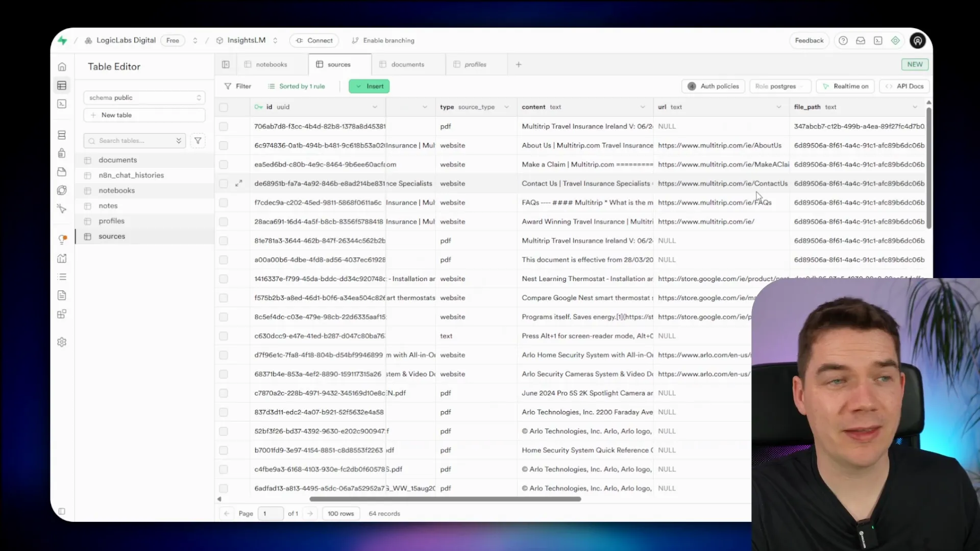This screenshot has height=551, width=980.
Task: Select n8n_chat_histories table in list
Action: (144, 175)
